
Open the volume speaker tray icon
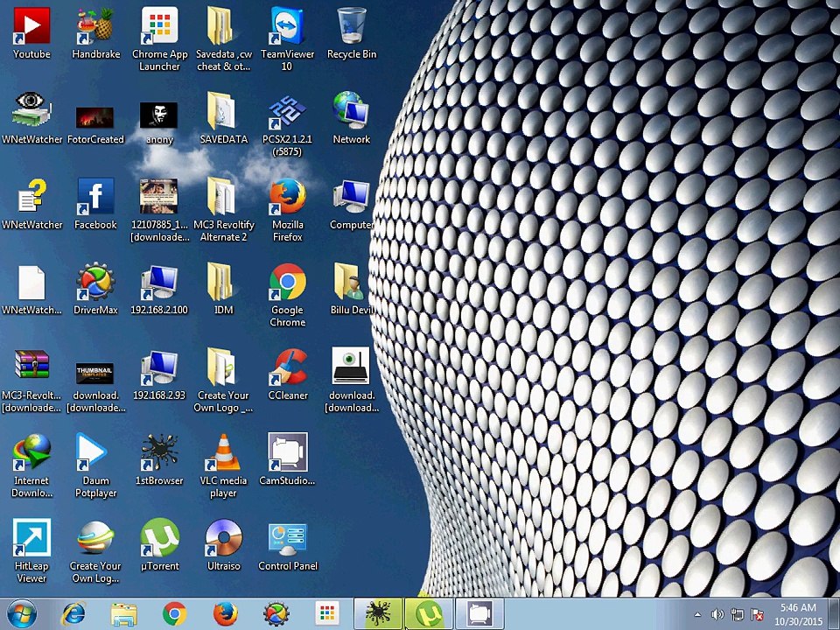(x=717, y=614)
